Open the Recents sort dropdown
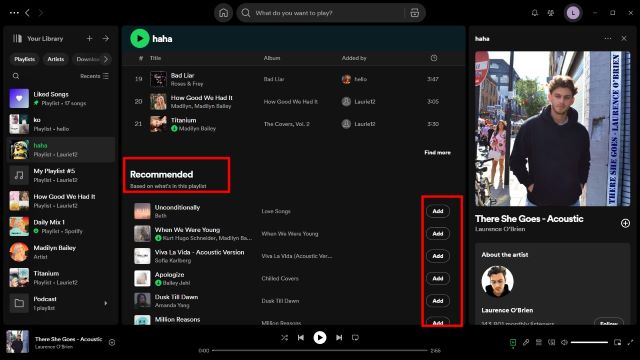The width and height of the screenshot is (640, 360). coord(94,76)
